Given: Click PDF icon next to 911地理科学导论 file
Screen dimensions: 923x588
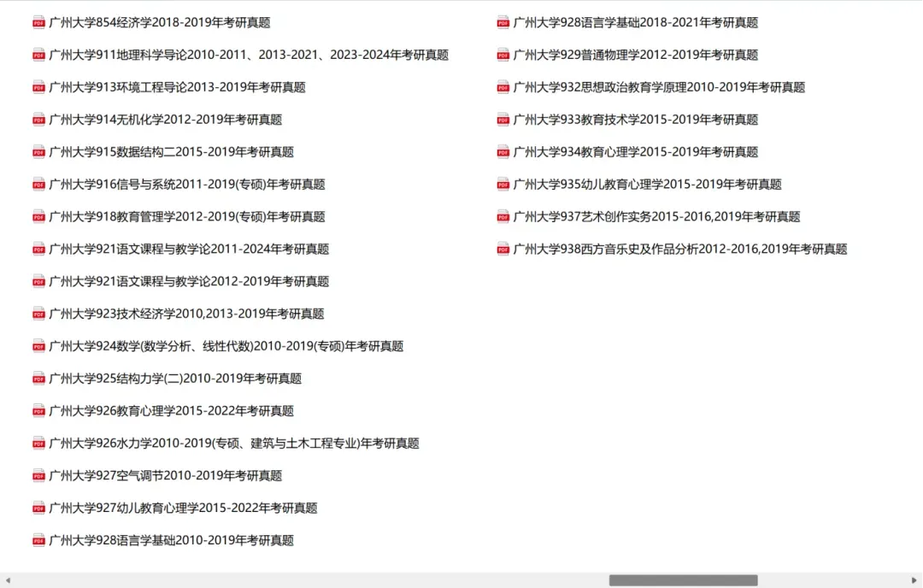Looking at the screenshot, I should (38, 56).
